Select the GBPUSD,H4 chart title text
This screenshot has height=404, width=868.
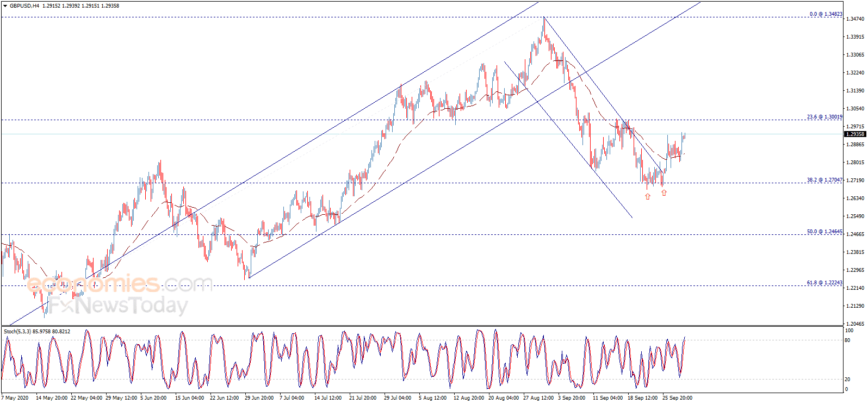(24, 6)
